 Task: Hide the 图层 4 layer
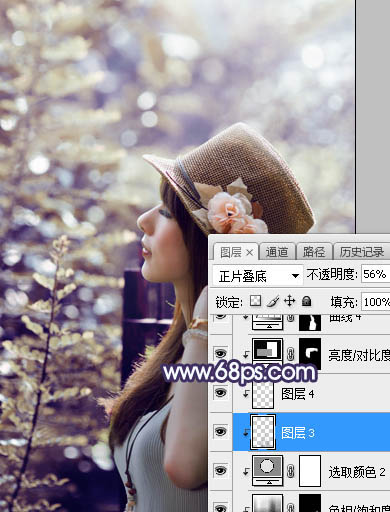220,393
